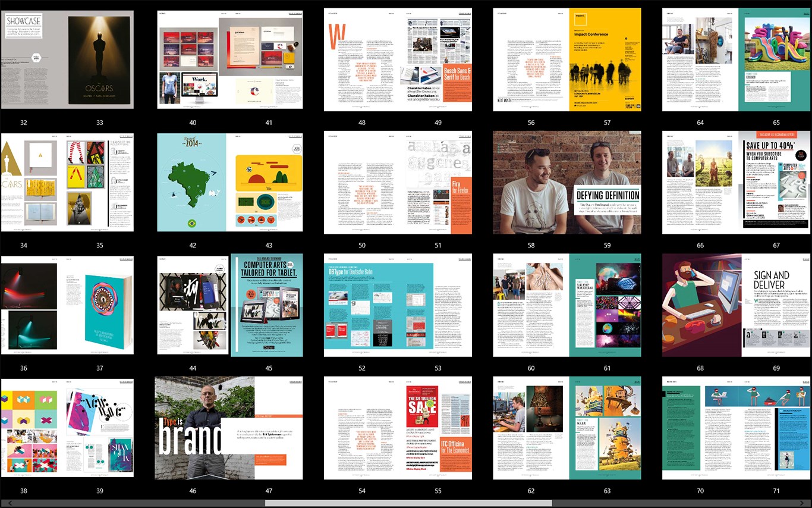Open branding mockups page 40 thumbnail

coord(193,59)
